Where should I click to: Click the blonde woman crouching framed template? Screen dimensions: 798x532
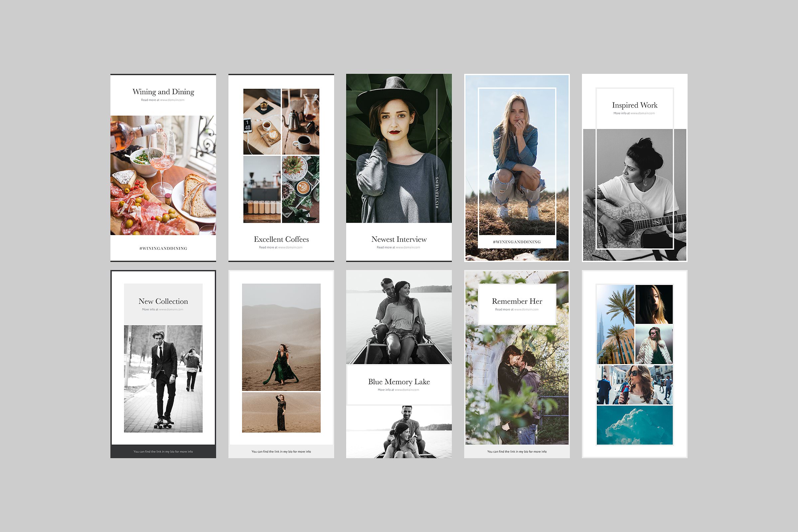[x=517, y=168]
